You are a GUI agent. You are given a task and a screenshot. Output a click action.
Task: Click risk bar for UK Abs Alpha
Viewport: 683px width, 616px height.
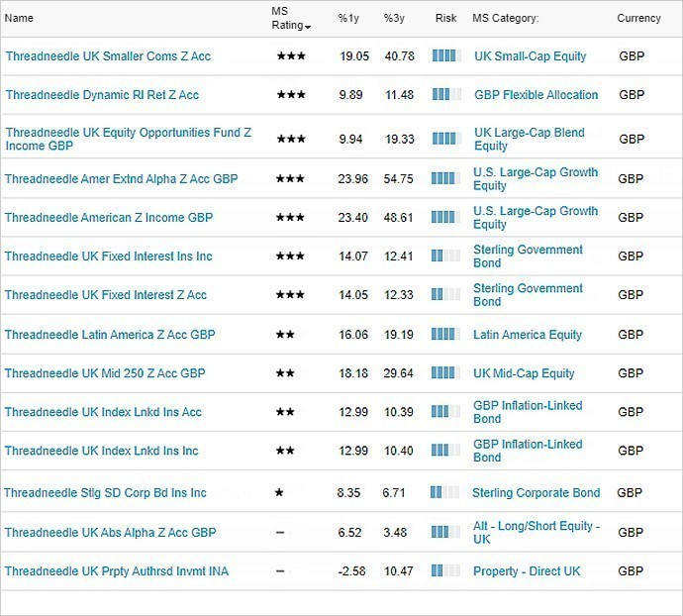[x=445, y=532]
